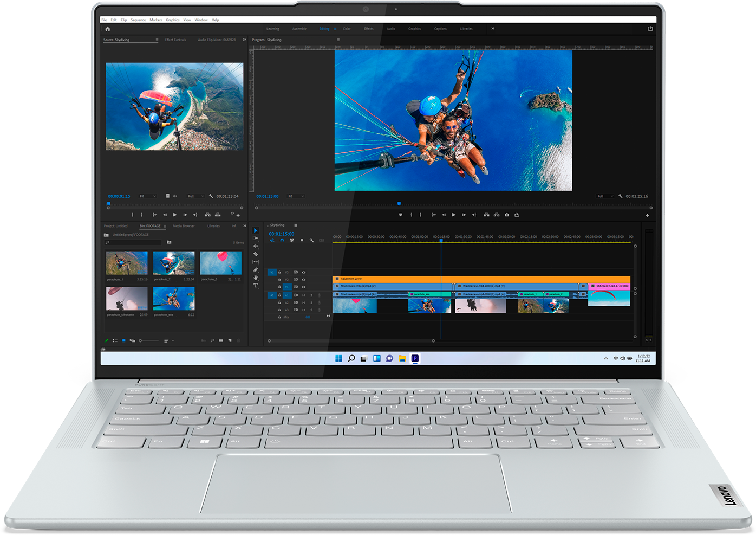Choose the Ripple Edit tool
The image size is (756, 535).
(x=256, y=246)
